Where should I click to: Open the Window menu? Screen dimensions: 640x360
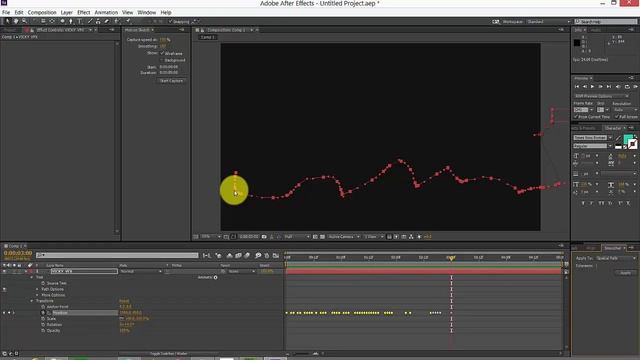click(x=147, y=13)
